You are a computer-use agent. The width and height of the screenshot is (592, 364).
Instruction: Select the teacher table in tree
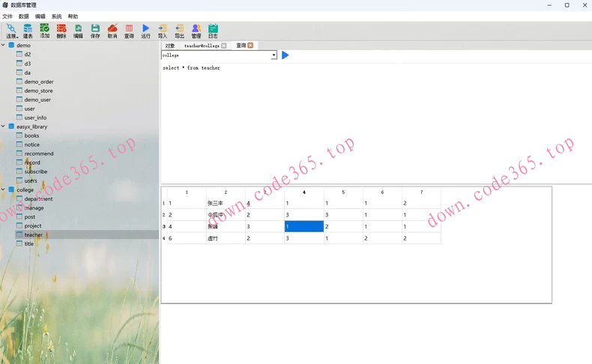pyautogui.click(x=34, y=234)
